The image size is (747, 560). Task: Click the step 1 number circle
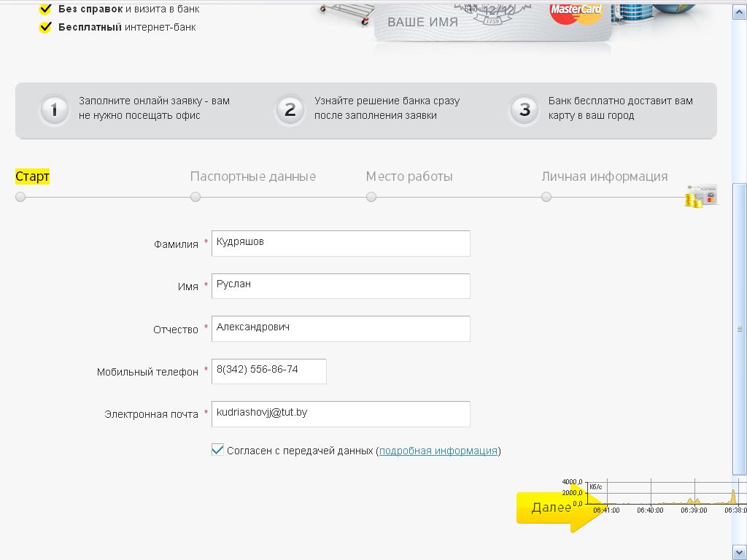(x=54, y=111)
